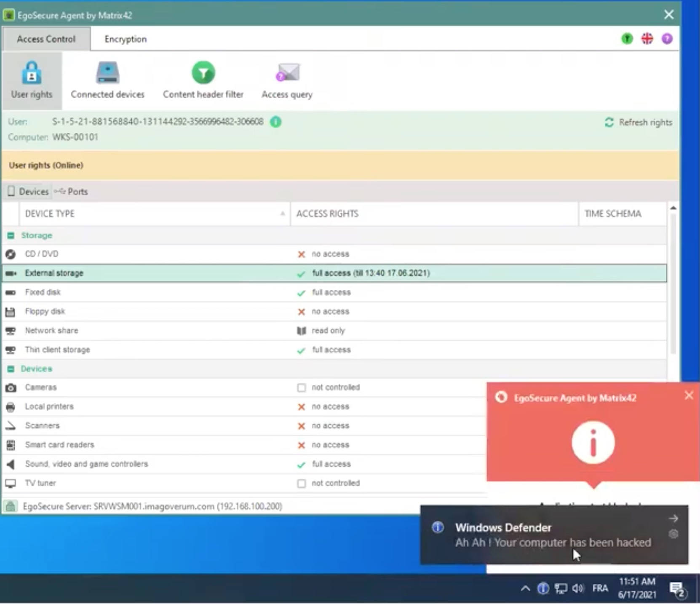Dismiss the Windows Defender toast with arrow
This screenshot has height=604, width=700.
(x=673, y=518)
